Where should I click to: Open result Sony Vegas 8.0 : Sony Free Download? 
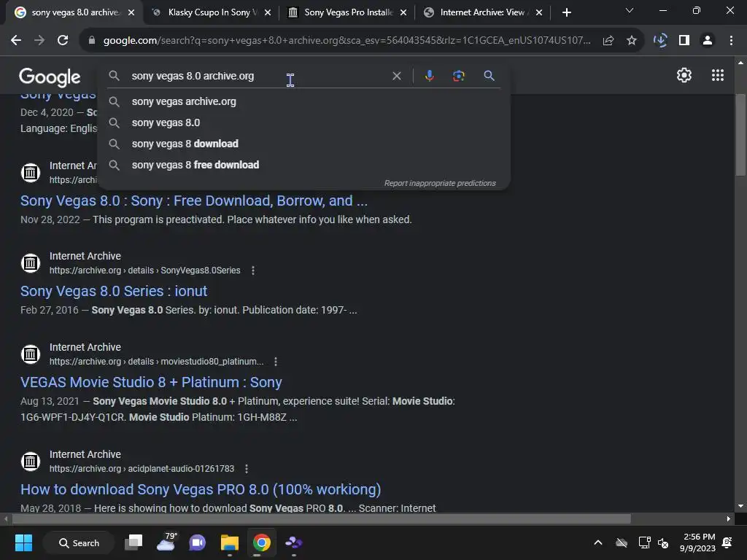coord(194,201)
